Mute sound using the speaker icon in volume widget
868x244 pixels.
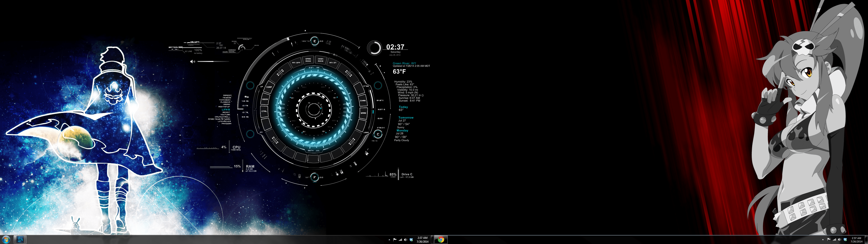tap(192, 62)
